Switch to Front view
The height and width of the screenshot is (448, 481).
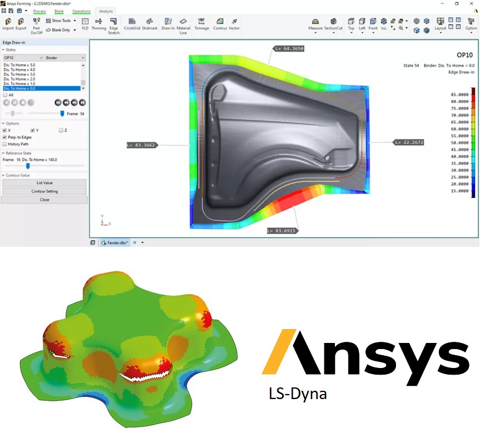pyautogui.click(x=373, y=24)
